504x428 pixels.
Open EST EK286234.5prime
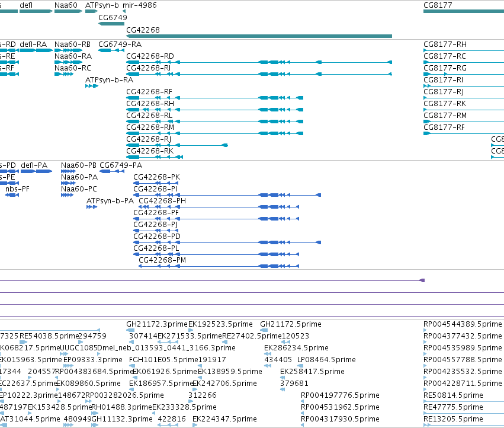268,354
